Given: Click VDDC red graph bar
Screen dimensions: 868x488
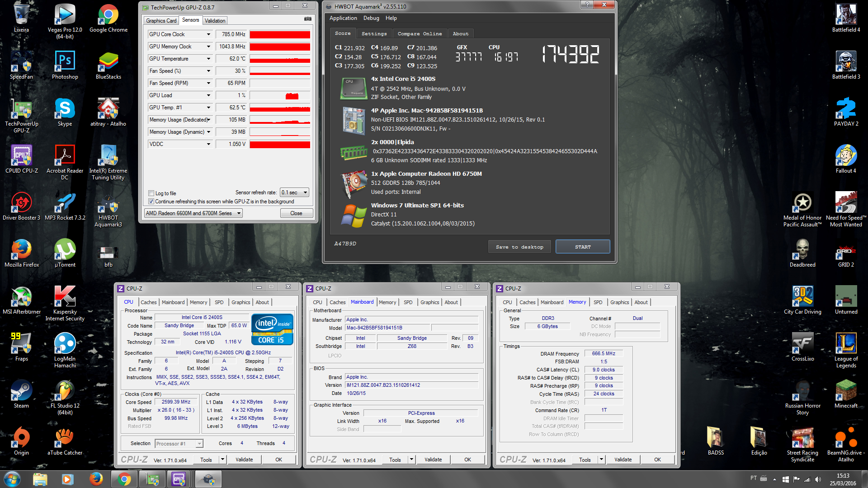Looking at the screenshot, I should pyautogui.click(x=280, y=144).
